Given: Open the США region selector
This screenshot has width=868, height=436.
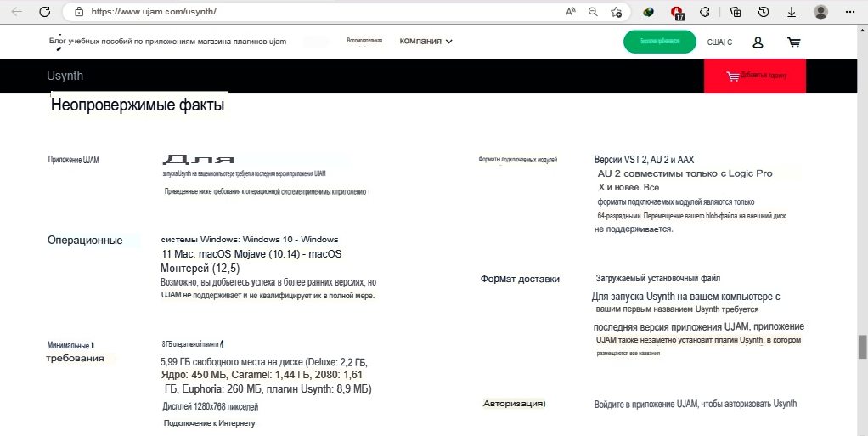Looking at the screenshot, I should tap(719, 42).
